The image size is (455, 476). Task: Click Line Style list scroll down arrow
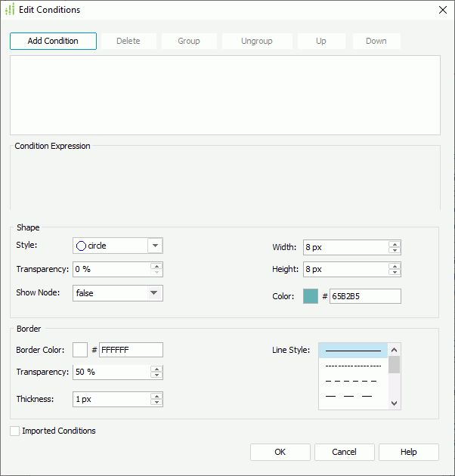coord(395,403)
